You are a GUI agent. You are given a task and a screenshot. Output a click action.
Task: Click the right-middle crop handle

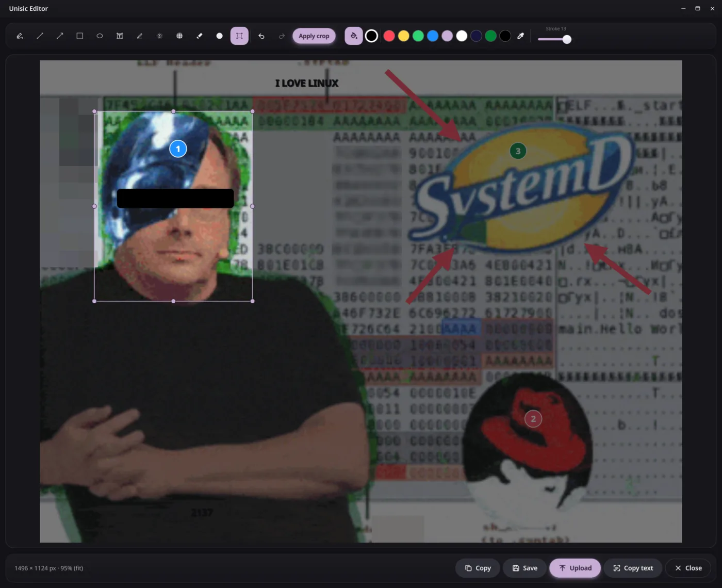pos(252,206)
